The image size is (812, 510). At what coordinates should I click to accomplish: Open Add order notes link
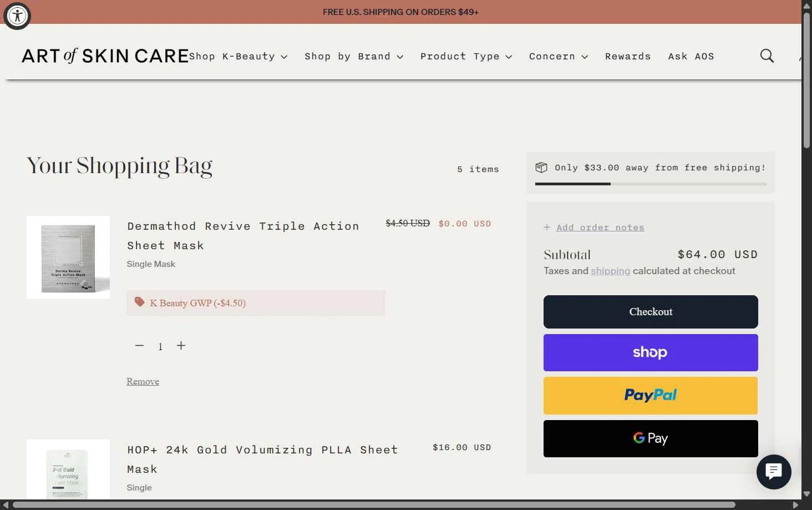pos(600,228)
